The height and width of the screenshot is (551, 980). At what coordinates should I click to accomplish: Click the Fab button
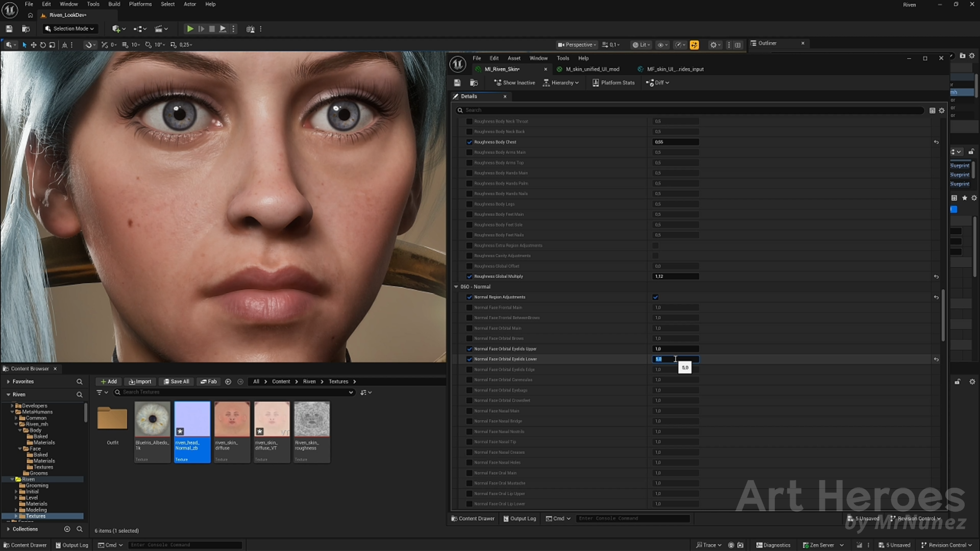208,382
